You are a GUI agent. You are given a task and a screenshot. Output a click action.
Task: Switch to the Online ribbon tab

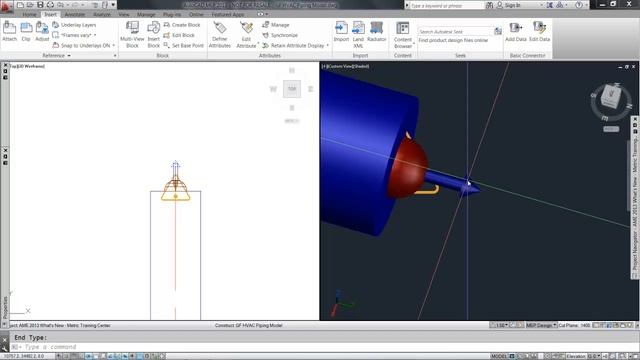[x=196, y=14]
